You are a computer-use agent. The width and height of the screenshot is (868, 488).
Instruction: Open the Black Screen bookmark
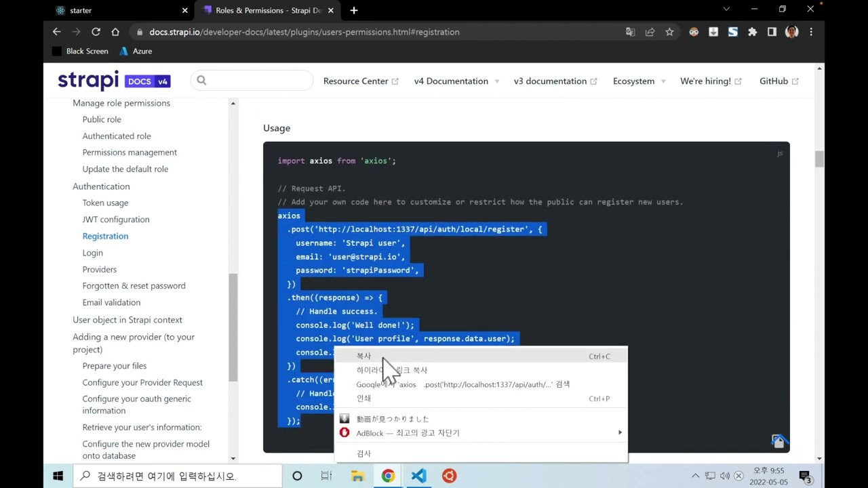pos(80,51)
